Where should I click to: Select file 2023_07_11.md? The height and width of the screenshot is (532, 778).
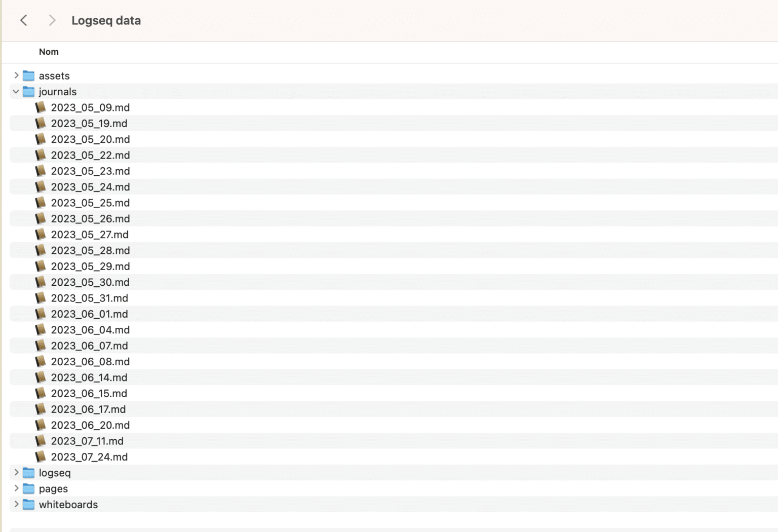click(87, 441)
